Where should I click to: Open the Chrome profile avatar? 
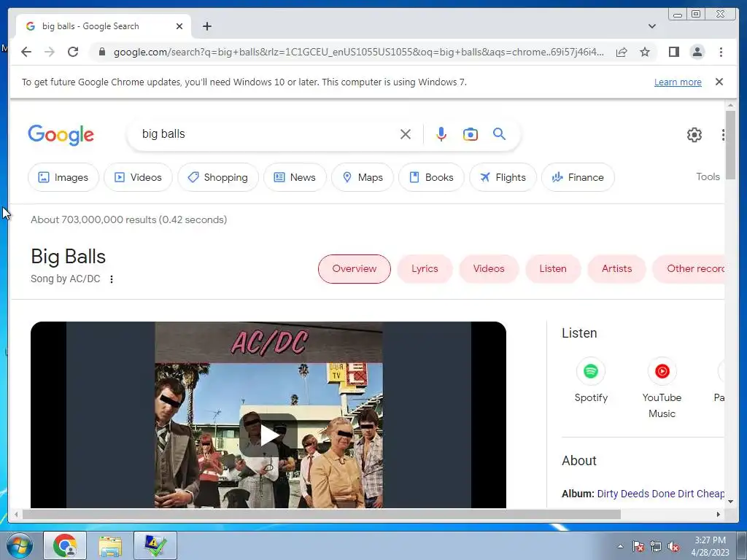click(697, 52)
